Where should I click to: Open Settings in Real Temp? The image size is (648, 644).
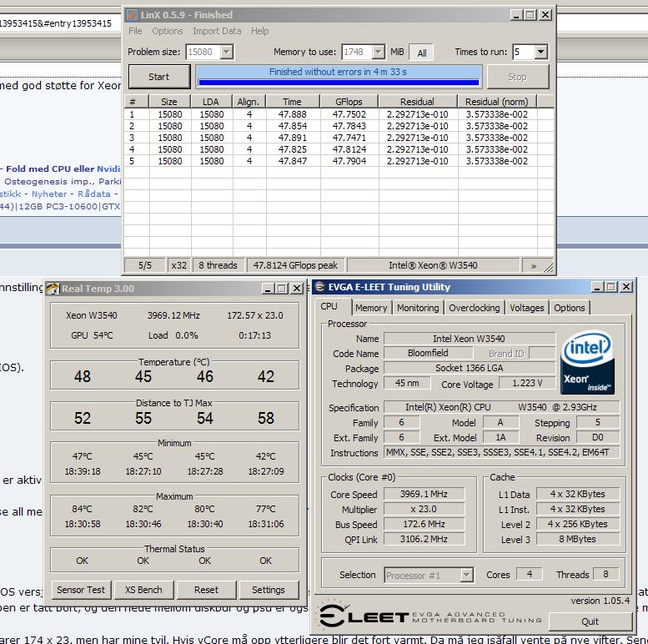[x=269, y=590]
